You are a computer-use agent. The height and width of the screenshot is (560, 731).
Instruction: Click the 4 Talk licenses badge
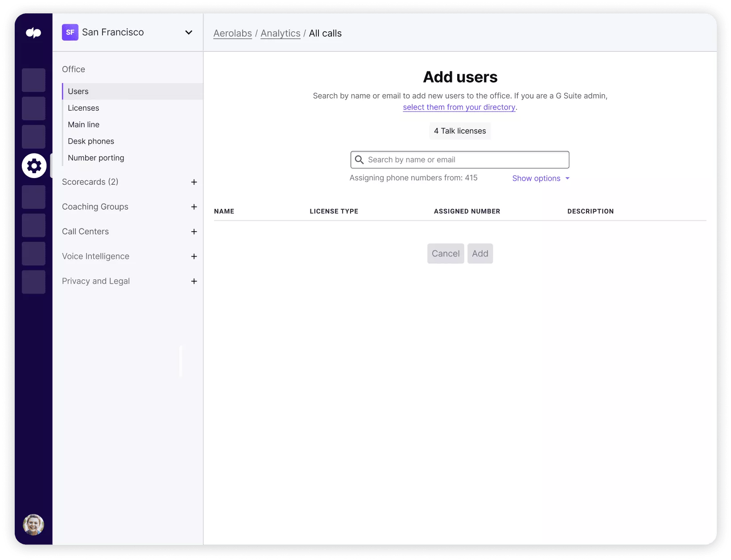[460, 131]
